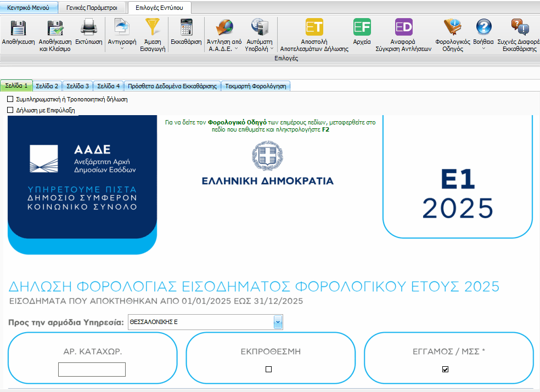Screen dimensions: 540x392
Task: Switch to the Σελίδα 2 tab
Action: coord(47,86)
